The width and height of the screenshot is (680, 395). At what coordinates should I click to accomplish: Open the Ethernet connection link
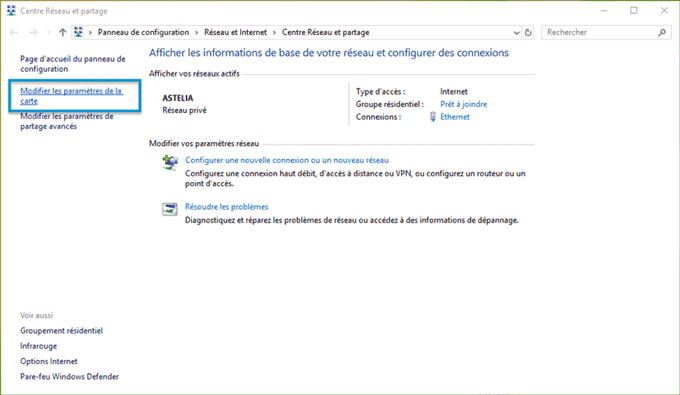coord(455,117)
